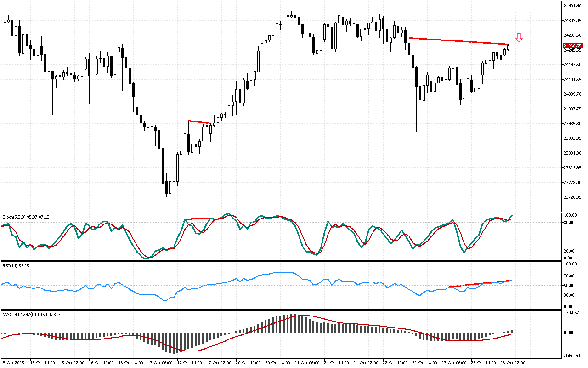
Task: Click the RSI(14) indicator label
Action: tap(16, 265)
